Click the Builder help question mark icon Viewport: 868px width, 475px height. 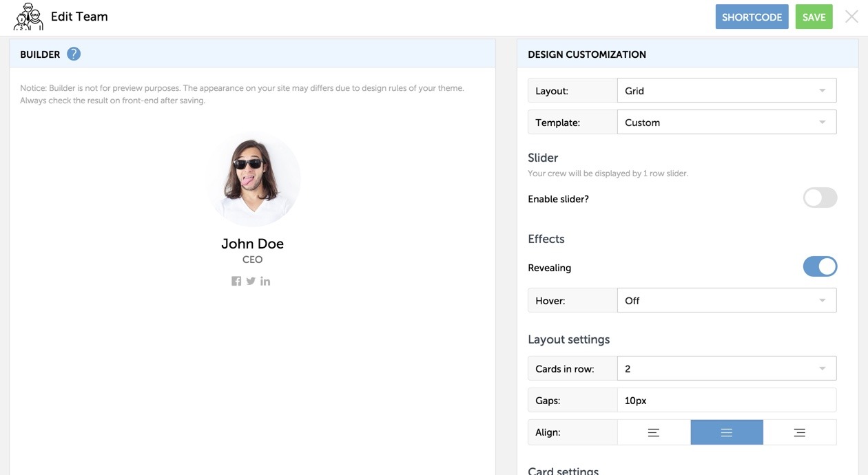[74, 54]
